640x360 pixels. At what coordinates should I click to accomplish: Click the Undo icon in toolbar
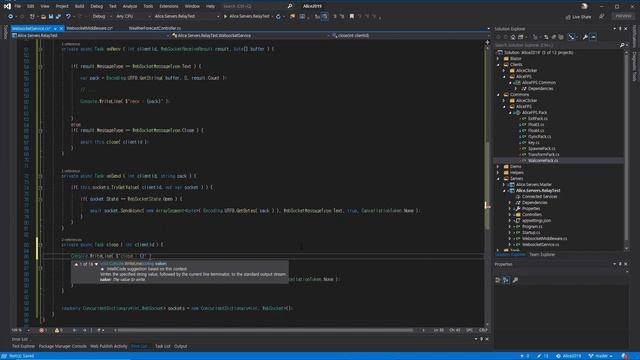pyautogui.click(x=68, y=16)
